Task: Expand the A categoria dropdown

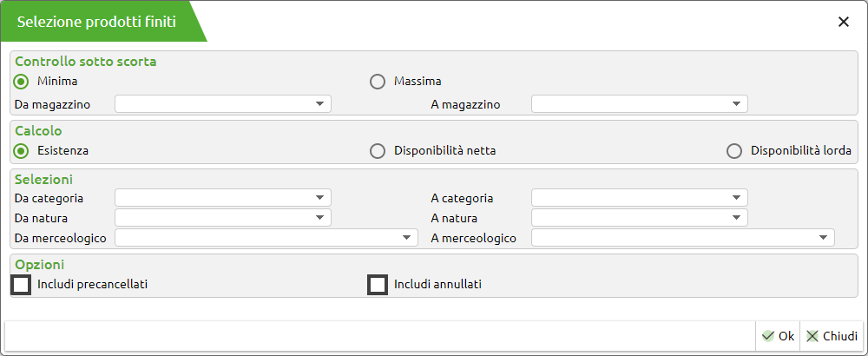Action: (x=736, y=198)
